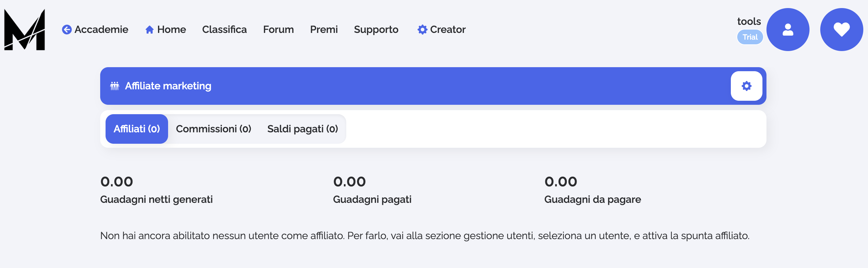Open the user profile icon button
The width and height of the screenshot is (868, 268).
click(x=787, y=30)
